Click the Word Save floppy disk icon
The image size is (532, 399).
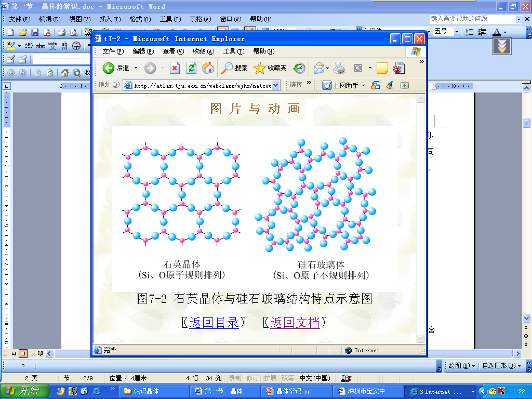[35, 32]
